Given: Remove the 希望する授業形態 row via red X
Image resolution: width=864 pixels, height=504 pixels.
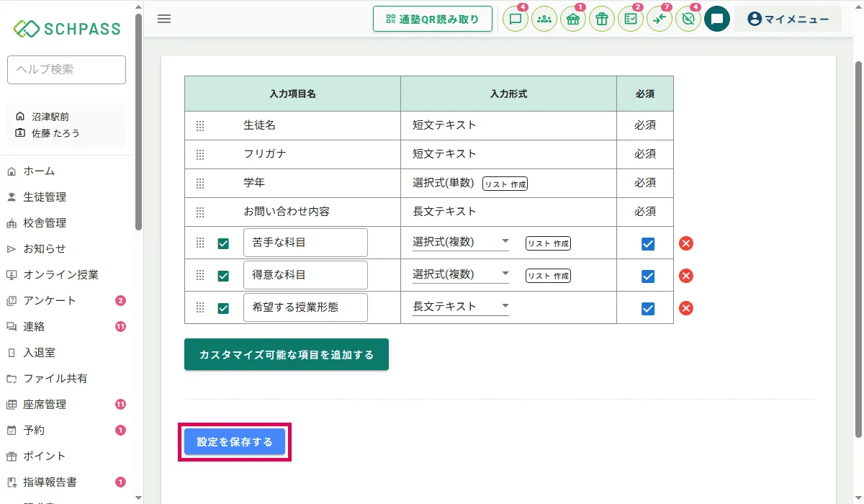Looking at the screenshot, I should click(686, 308).
